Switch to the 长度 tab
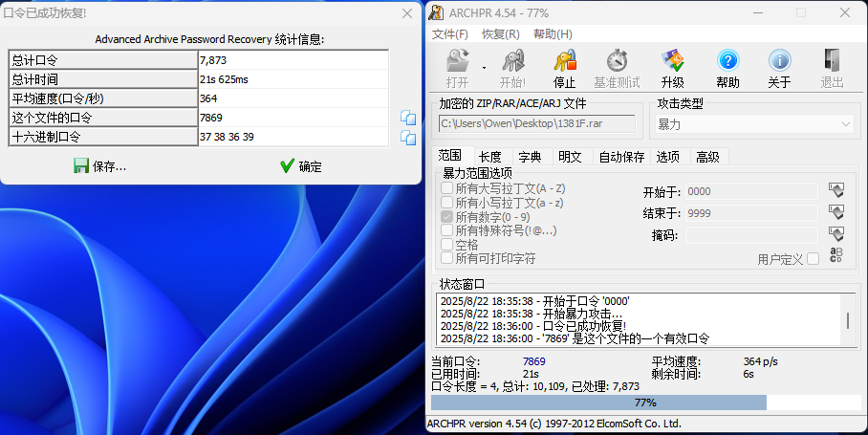 [489, 157]
